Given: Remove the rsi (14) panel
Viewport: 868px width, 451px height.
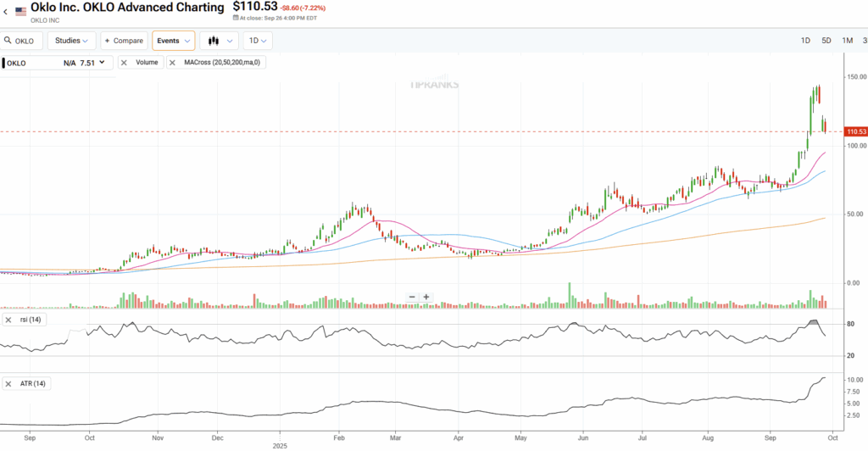Looking at the screenshot, I should click(8, 320).
